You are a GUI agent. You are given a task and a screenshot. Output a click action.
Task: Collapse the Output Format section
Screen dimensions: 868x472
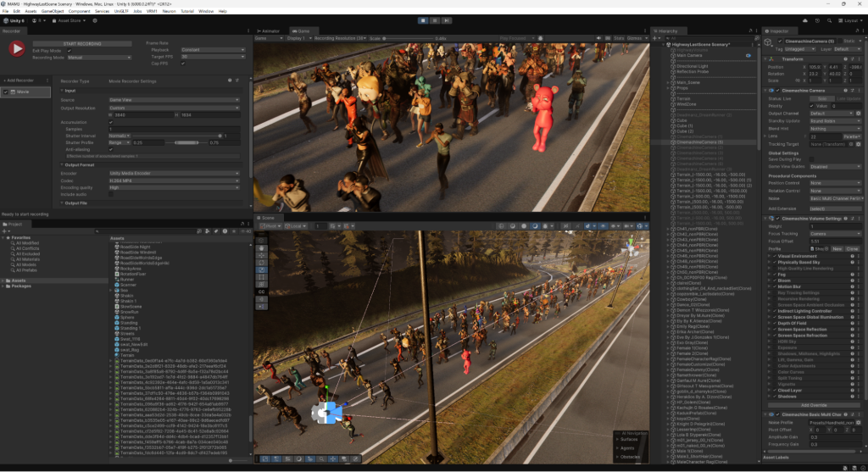61,164
